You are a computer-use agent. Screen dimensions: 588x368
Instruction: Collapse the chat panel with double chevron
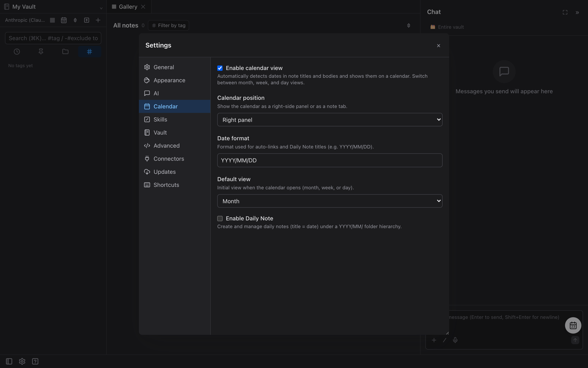coord(577,12)
